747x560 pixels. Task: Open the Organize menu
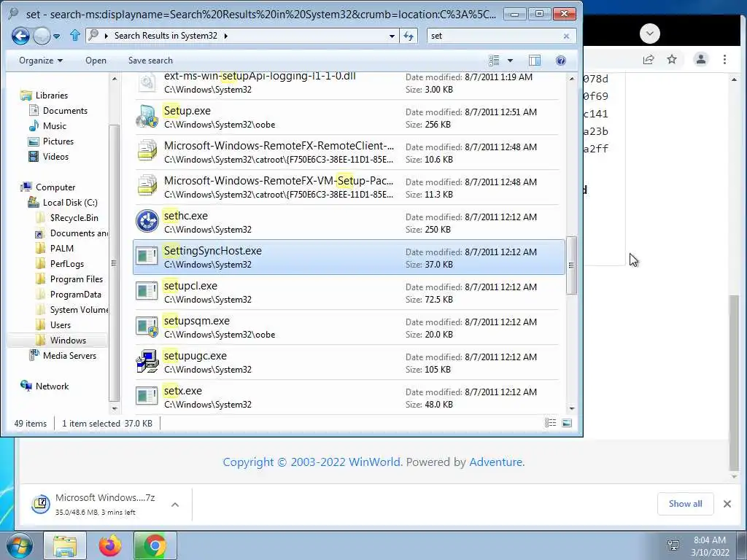point(41,61)
